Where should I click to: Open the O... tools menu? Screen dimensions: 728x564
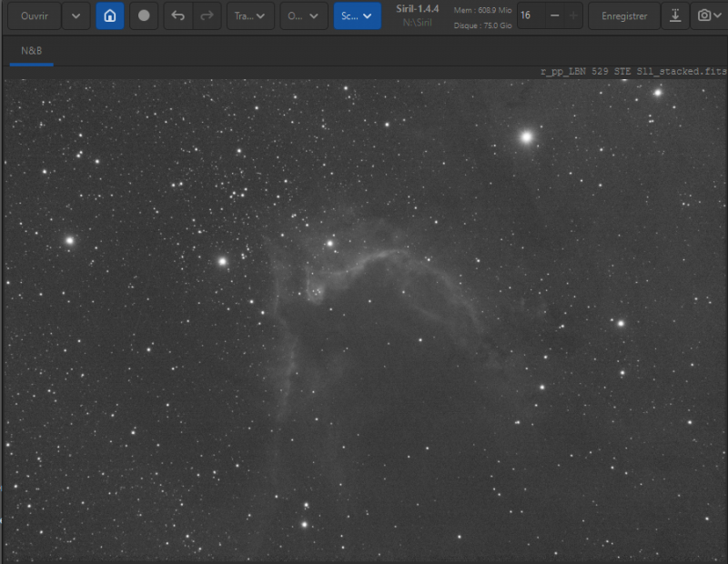tap(304, 15)
